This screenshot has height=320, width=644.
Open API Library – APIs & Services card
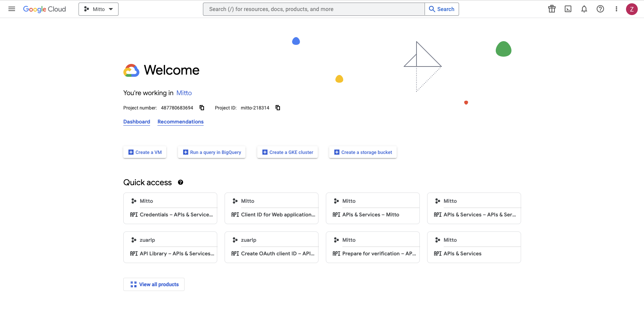point(170,247)
